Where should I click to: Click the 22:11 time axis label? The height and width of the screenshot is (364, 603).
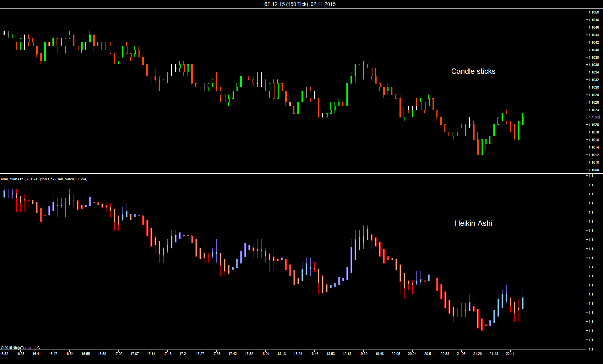click(510, 354)
